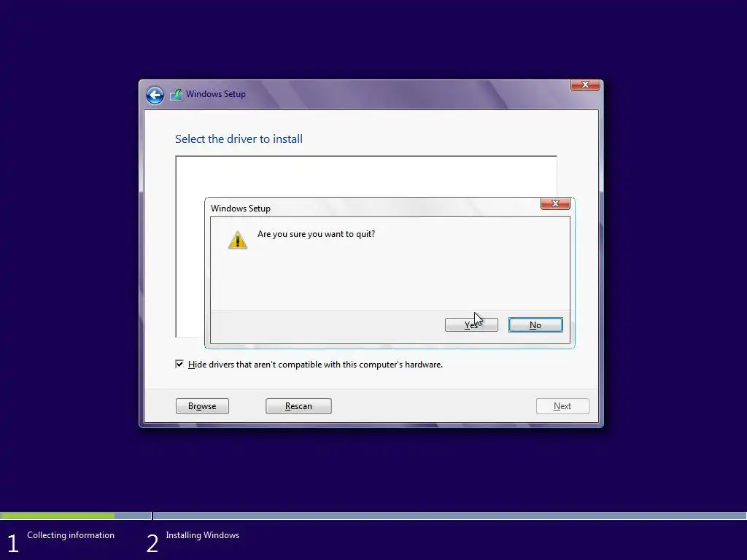Image resolution: width=747 pixels, height=560 pixels.
Task: Click the warning triangle icon in dialog
Action: [x=237, y=240]
